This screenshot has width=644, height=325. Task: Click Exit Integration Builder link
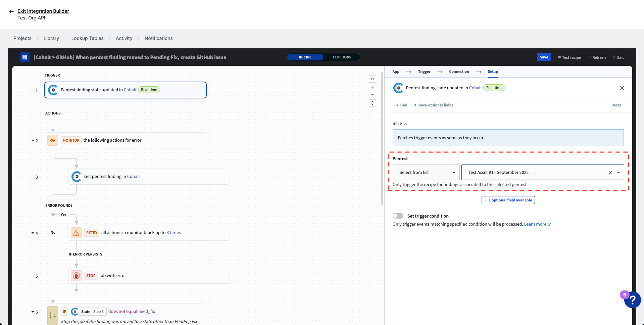click(x=43, y=11)
